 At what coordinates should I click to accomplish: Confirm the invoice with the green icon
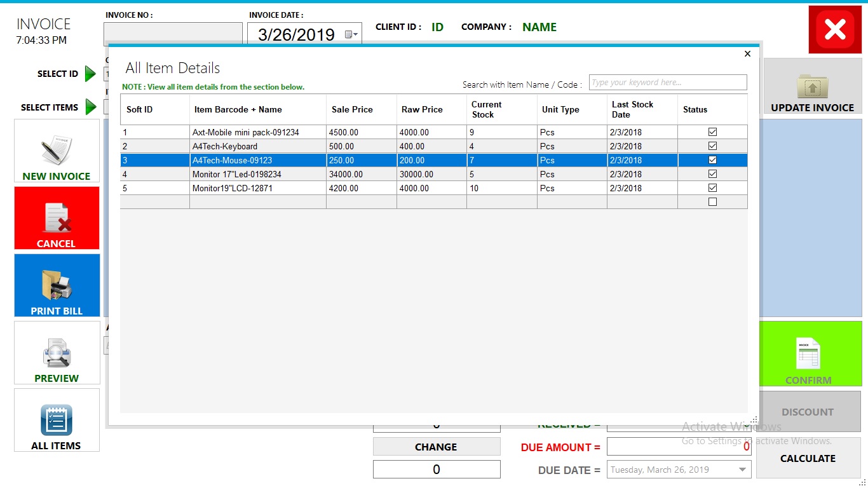(809, 354)
